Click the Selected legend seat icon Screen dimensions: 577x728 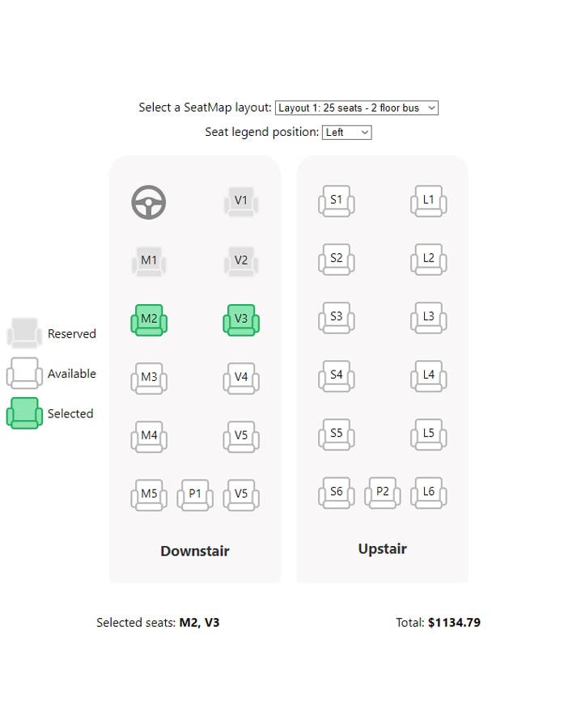[x=24, y=413]
